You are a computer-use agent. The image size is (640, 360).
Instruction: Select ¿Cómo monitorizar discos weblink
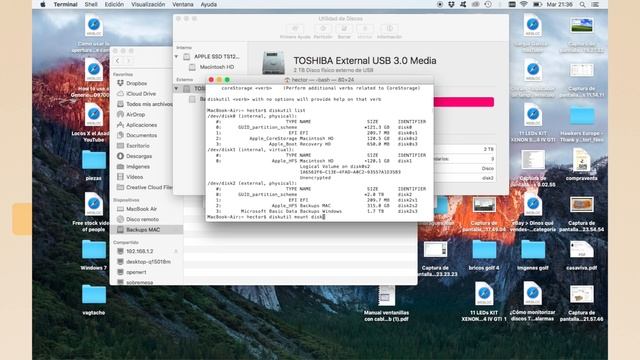click(x=533, y=301)
